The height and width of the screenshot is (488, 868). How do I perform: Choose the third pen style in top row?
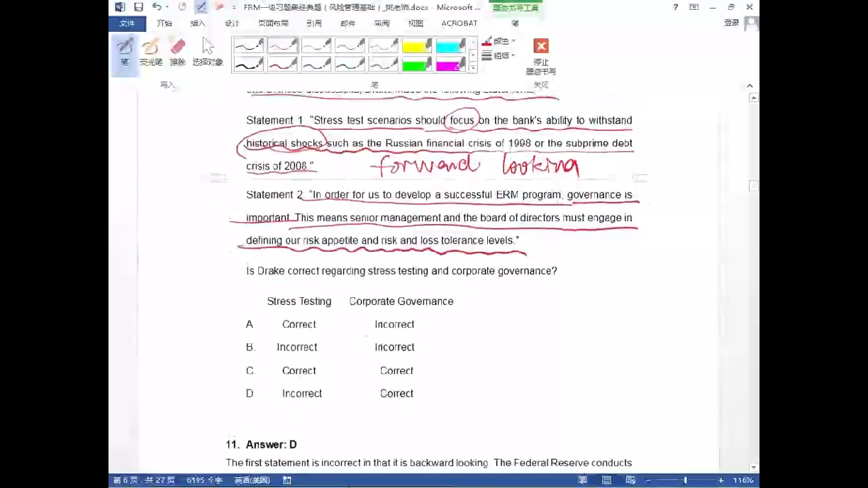[x=316, y=46]
